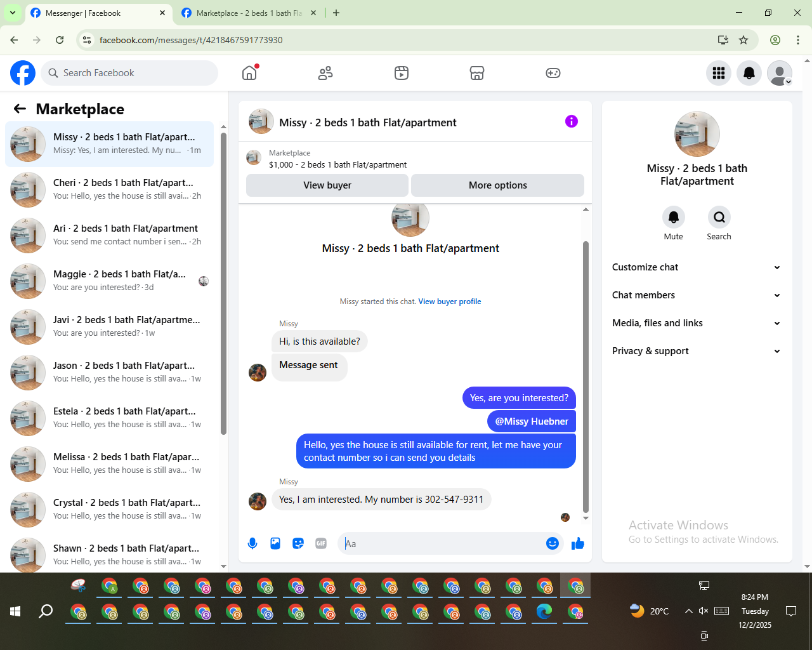Attach a file with the photo icon
The image size is (812, 650).
(x=275, y=543)
